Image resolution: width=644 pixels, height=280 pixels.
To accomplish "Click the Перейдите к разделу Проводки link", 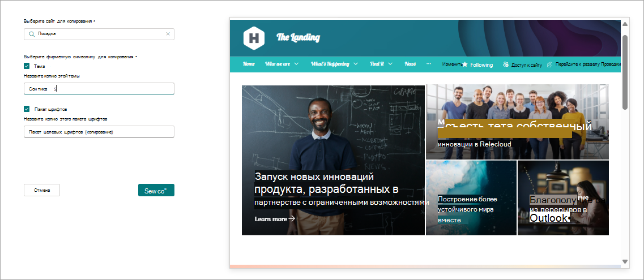I will (x=588, y=64).
